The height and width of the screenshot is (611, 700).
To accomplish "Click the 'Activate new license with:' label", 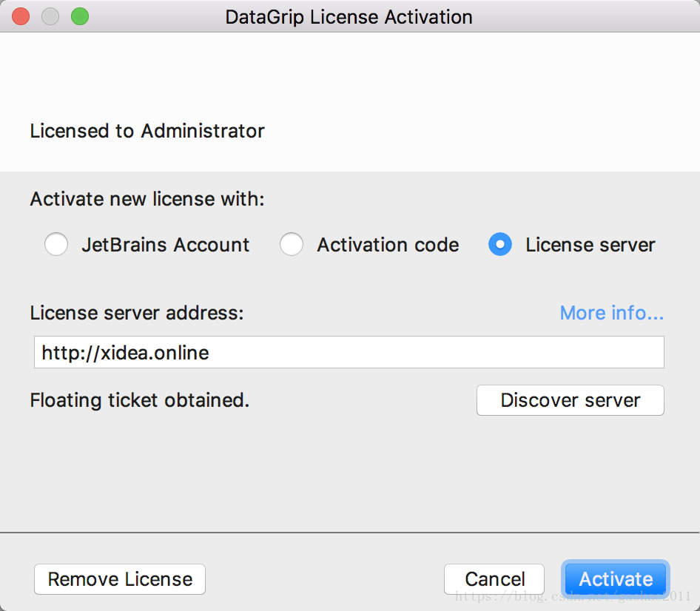I will pyautogui.click(x=147, y=199).
